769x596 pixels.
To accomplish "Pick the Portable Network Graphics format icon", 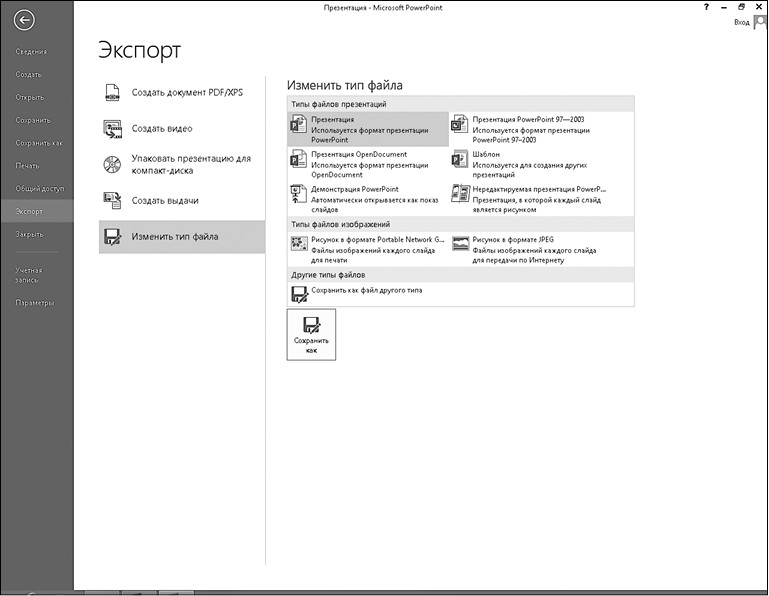I will (297, 243).
